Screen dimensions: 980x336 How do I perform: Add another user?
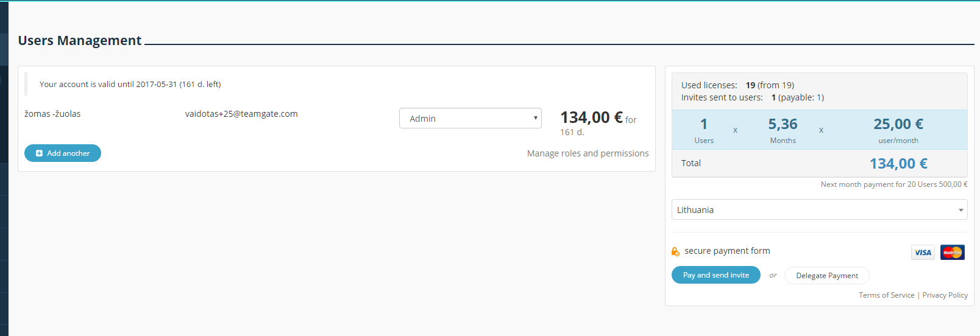pyautogui.click(x=63, y=153)
